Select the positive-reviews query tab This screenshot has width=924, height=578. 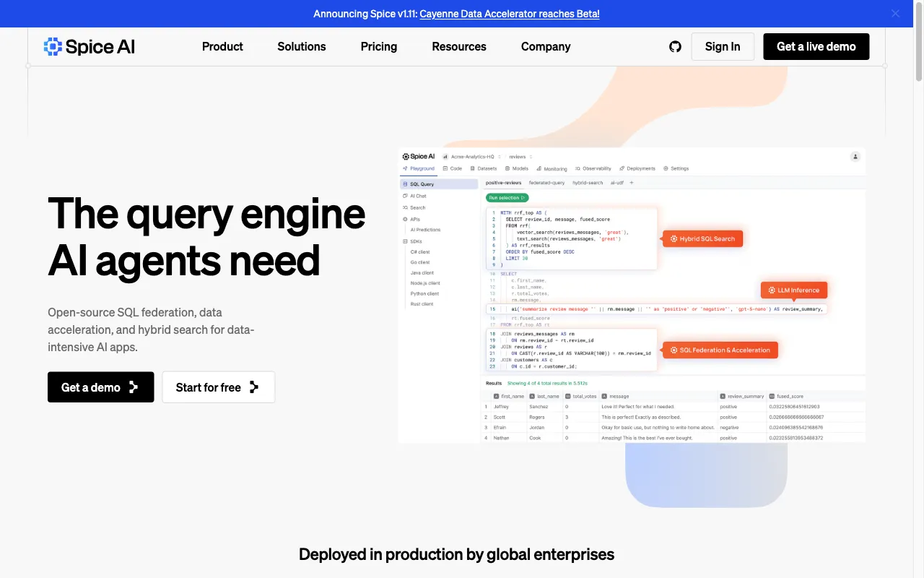click(x=503, y=183)
